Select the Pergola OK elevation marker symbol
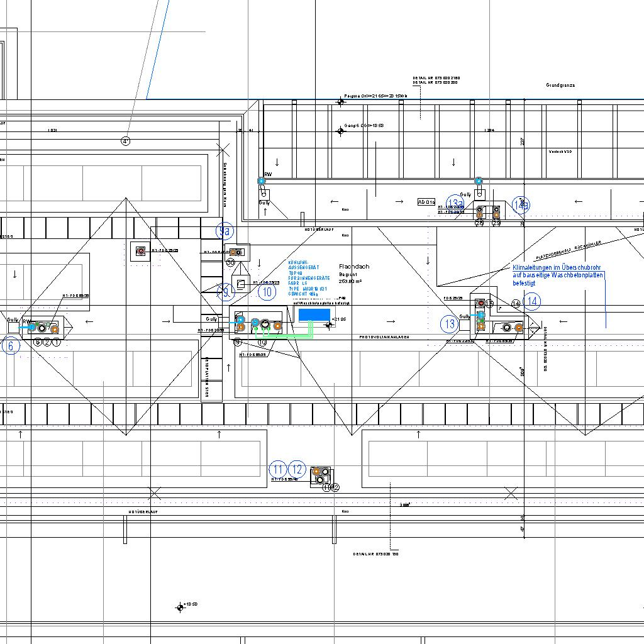The width and height of the screenshot is (644, 644). 341,101
